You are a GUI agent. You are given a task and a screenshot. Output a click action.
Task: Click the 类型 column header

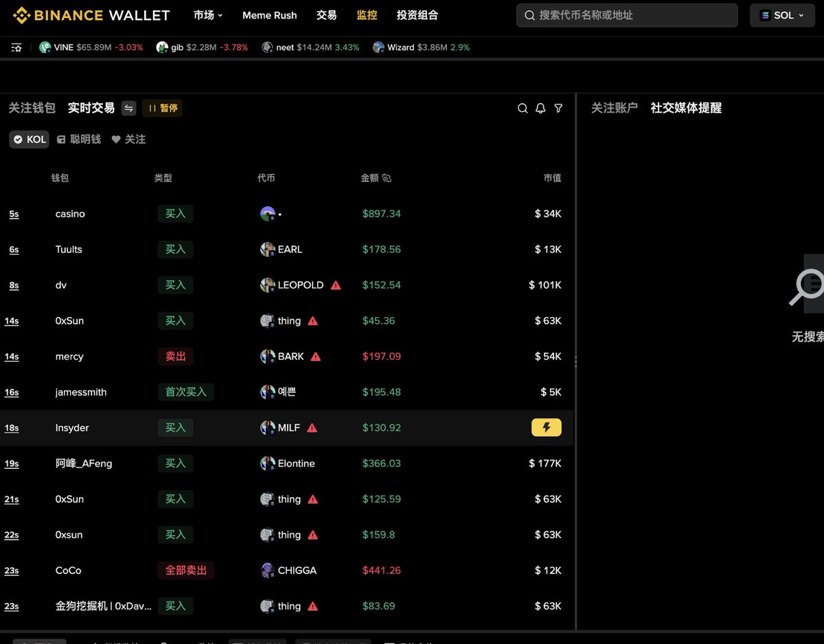pyautogui.click(x=163, y=178)
